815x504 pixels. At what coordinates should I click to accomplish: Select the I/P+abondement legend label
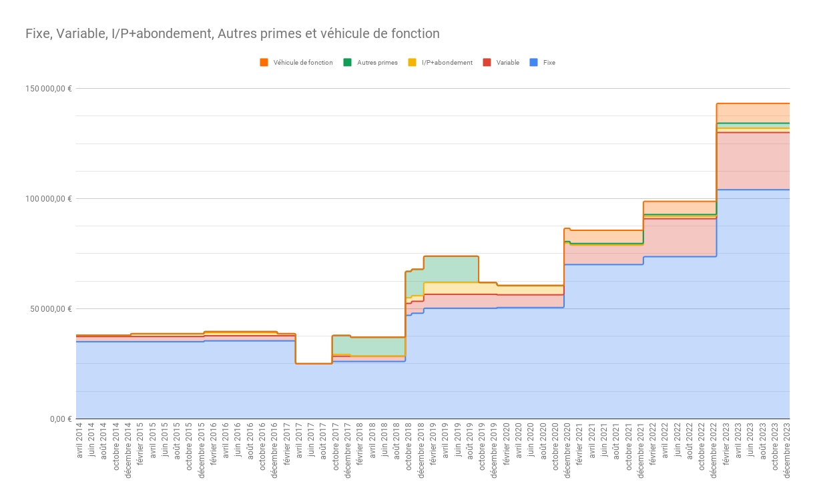click(x=447, y=63)
